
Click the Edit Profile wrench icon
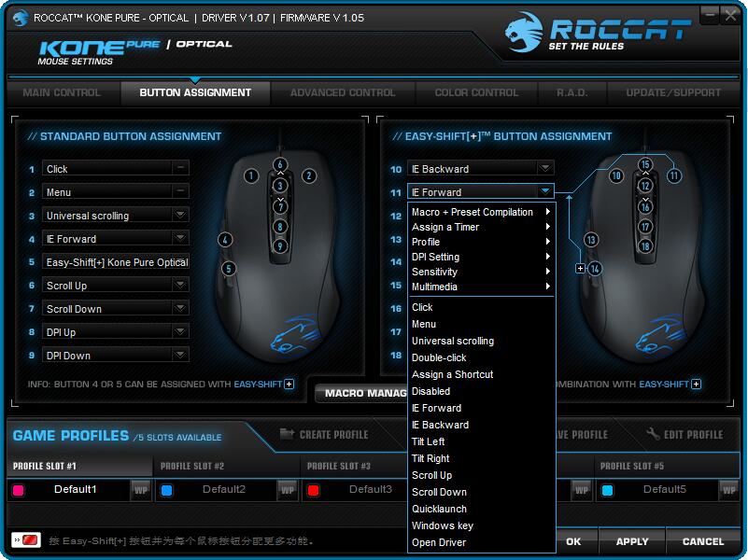(653, 434)
